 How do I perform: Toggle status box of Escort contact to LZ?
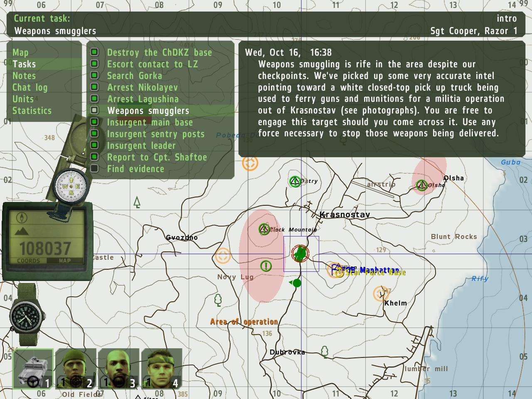94,64
